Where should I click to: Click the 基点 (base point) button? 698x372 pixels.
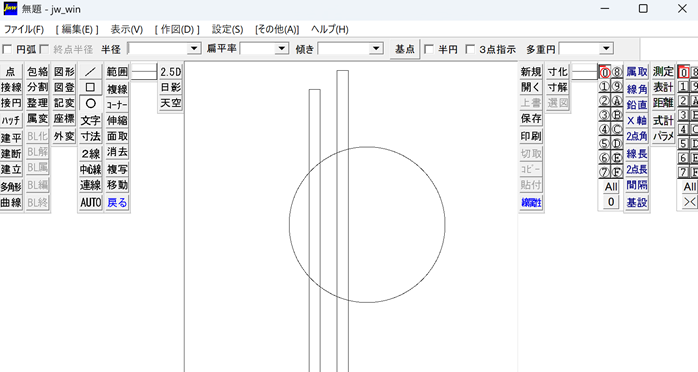[x=405, y=49]
